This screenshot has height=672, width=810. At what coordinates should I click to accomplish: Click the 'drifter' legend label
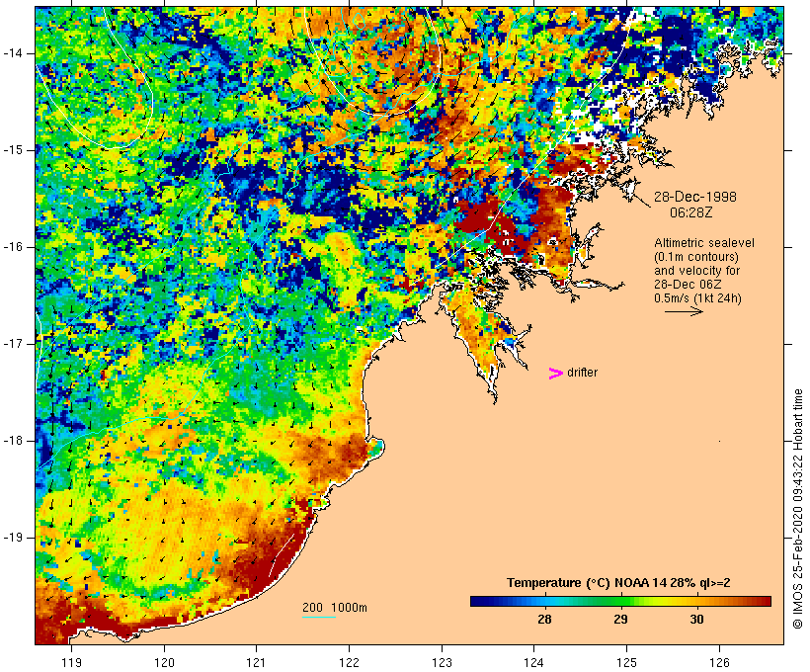tap(582, 373)
